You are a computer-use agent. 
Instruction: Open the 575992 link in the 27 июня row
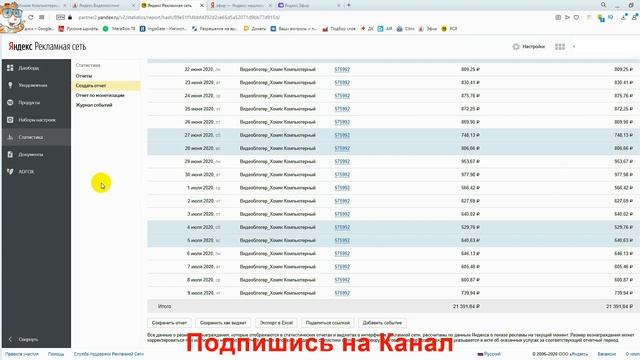342,135
